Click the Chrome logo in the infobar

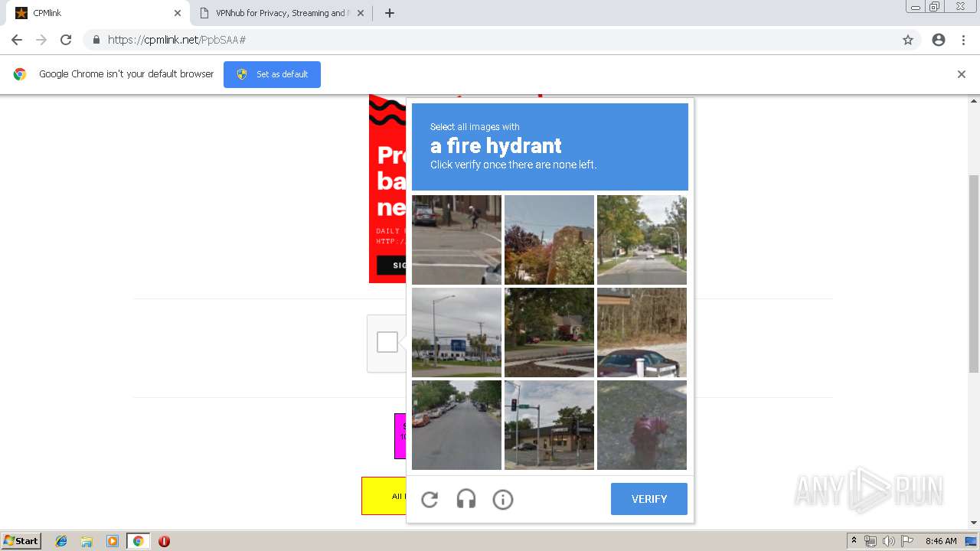point(20,74)
